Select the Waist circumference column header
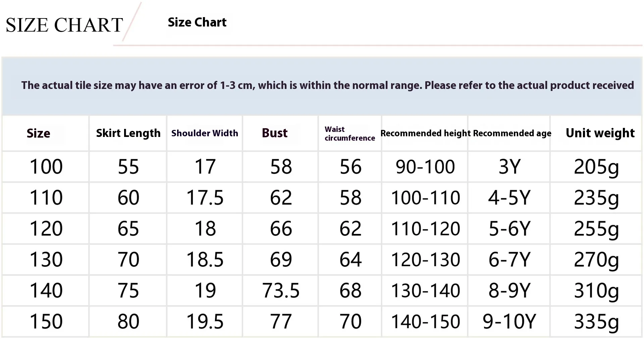This screenshot has width=644, height=339. tap(350, 134)
